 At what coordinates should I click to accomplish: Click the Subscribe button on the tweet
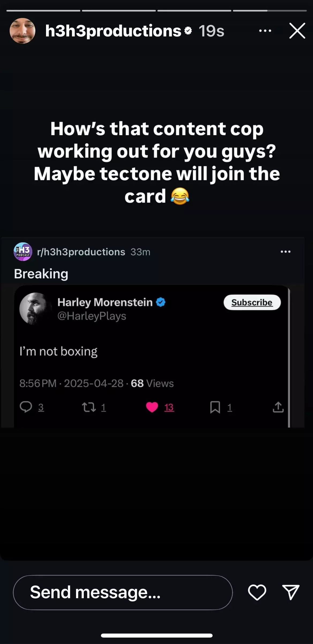coord(252,302)
